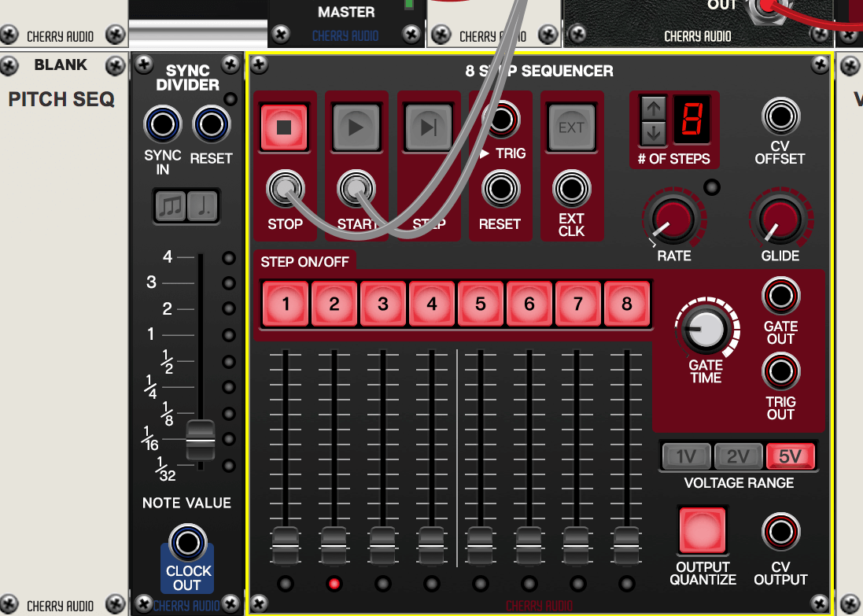
Task: Click the Step advance button
Action: point(429,127)
